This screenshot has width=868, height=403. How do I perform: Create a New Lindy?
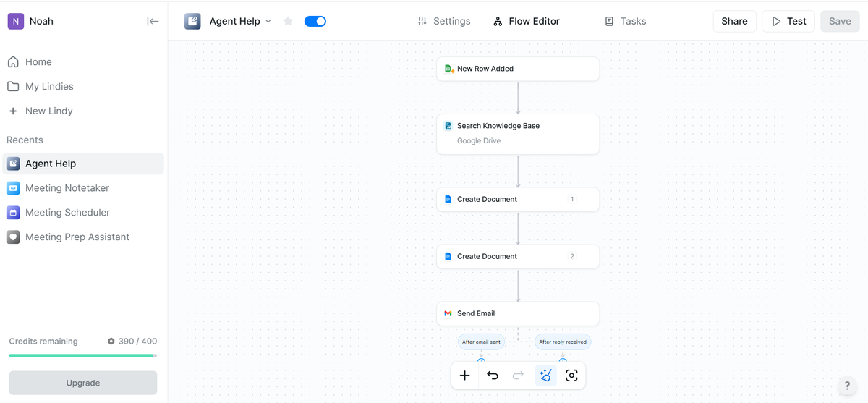83,111
